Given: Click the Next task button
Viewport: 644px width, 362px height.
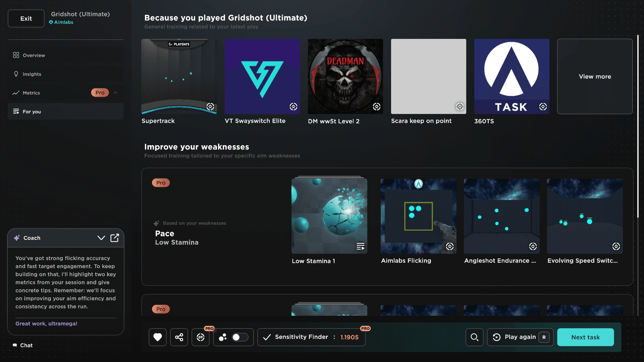Looking at the screenshot, I should pos(586,337).
